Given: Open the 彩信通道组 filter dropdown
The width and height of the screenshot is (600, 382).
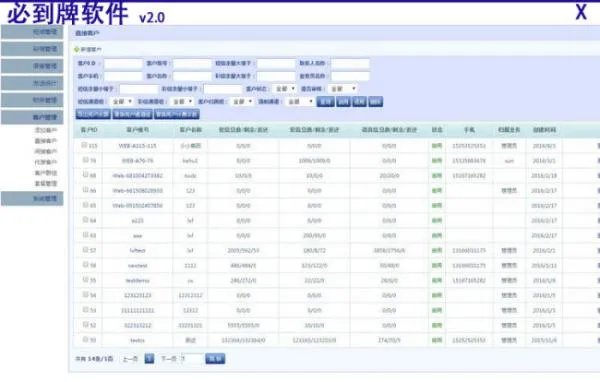Looking at the screenshot, I should tap(182, 102).
